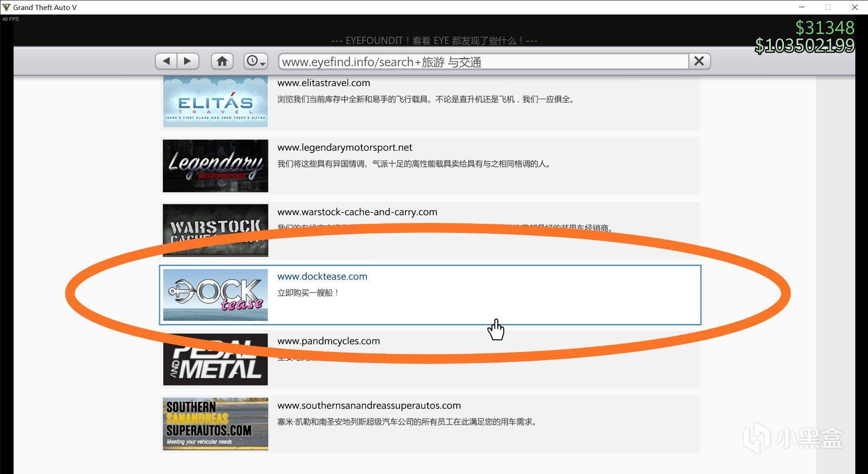Close the Grand Theft Auto V window
868x474 pixels.
(x=854, y=7)
